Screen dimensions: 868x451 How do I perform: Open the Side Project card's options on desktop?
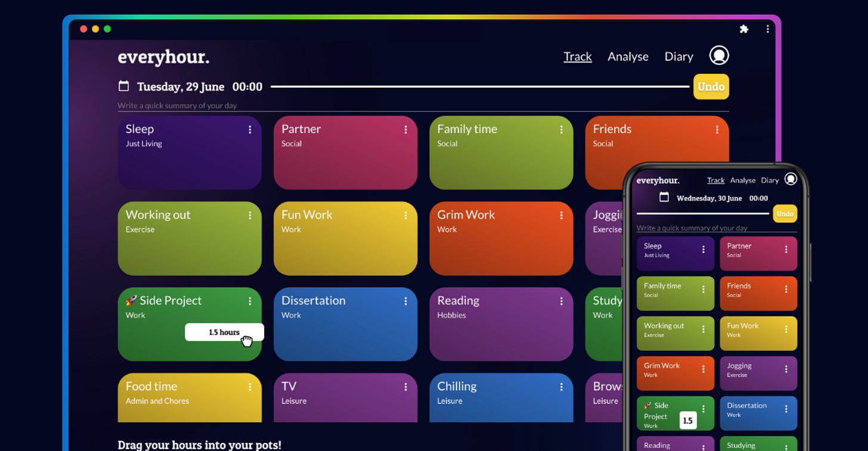[250, 301]
